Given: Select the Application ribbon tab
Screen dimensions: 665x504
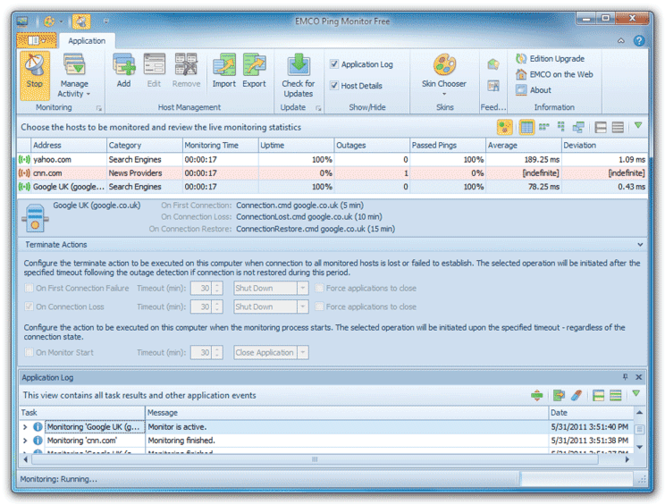Looking at the screenshot, I should pyautogui.click(x=89, y=41).
